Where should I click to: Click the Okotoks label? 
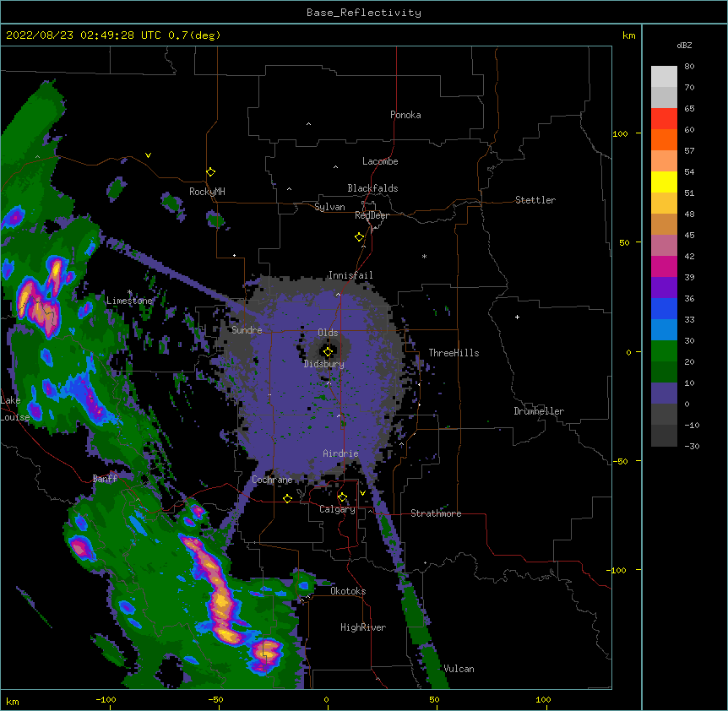point(348,591)
